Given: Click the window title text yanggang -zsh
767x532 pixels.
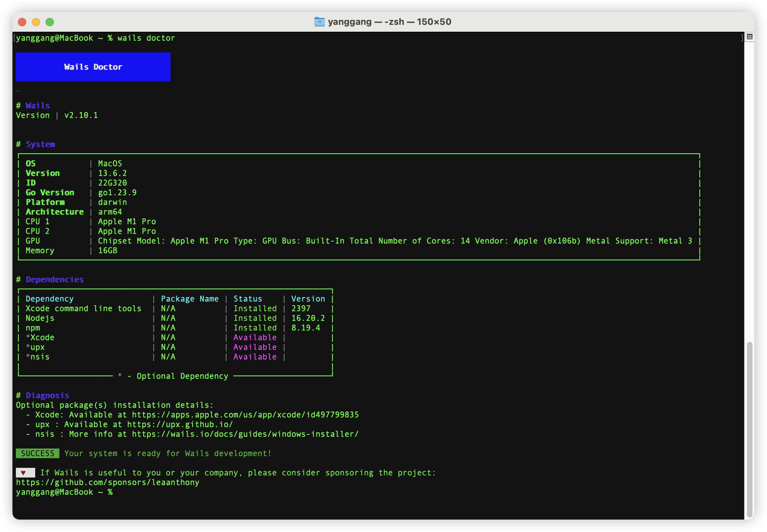Looking at the screenshot, I should (389, 22).
